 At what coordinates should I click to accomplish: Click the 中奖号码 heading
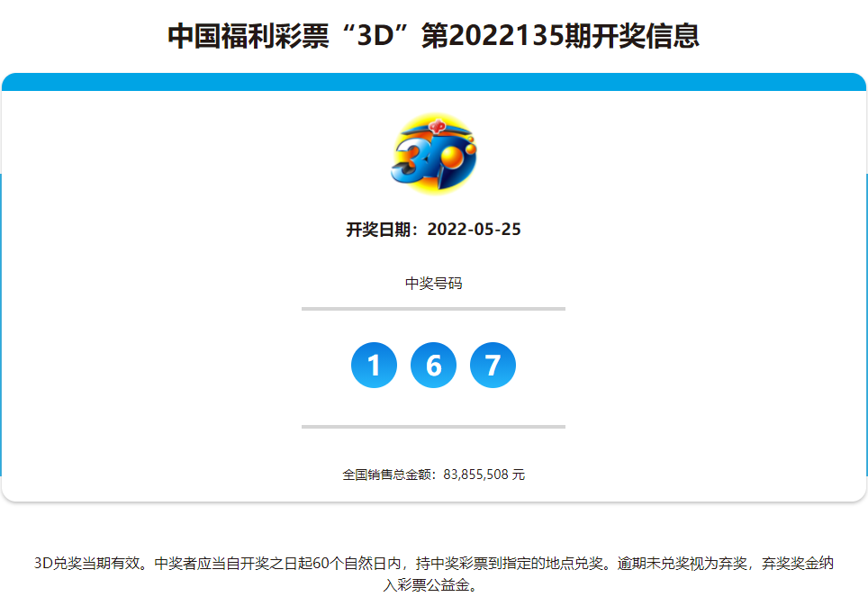[x=433, y=284]
